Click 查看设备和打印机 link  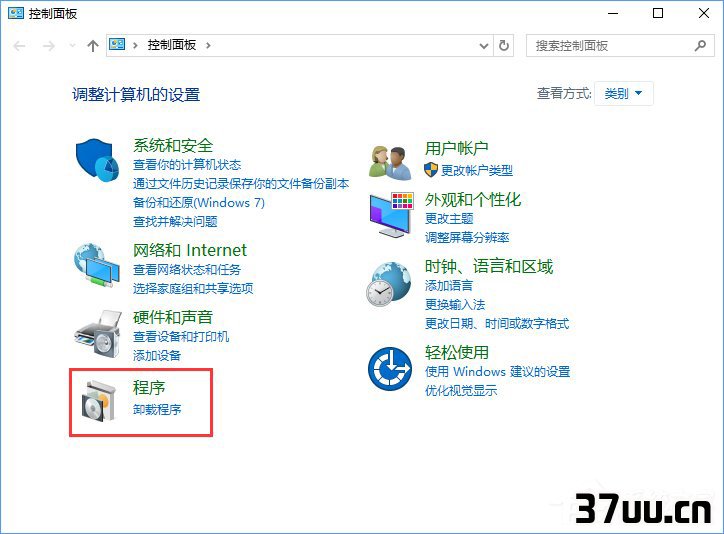pos(181,336)
